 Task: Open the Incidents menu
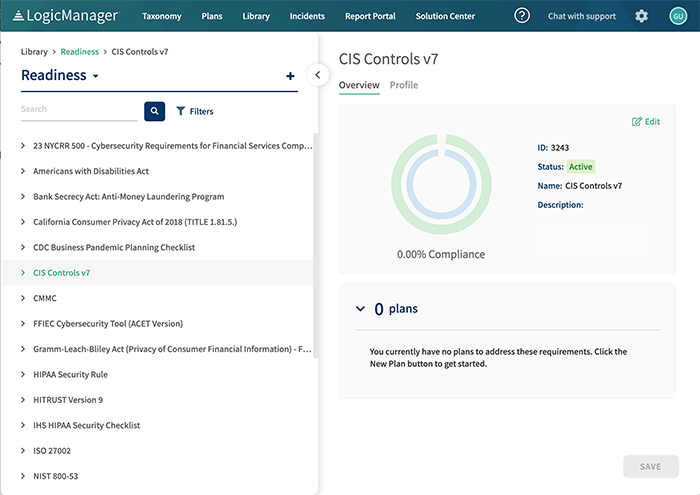point(307,16)
